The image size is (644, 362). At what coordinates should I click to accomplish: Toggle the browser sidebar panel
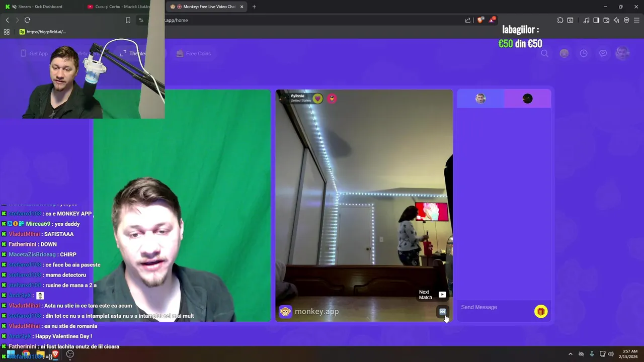[596, 20]
